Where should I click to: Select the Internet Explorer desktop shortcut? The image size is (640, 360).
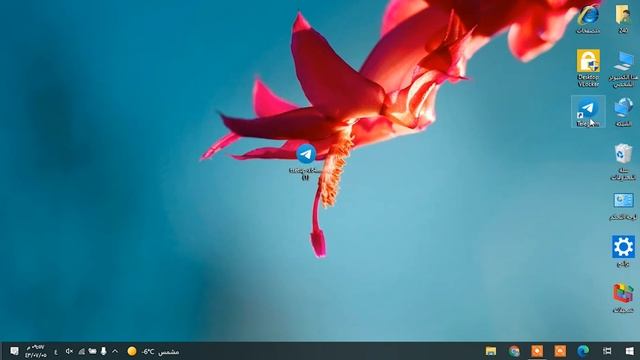click(588, 18)
